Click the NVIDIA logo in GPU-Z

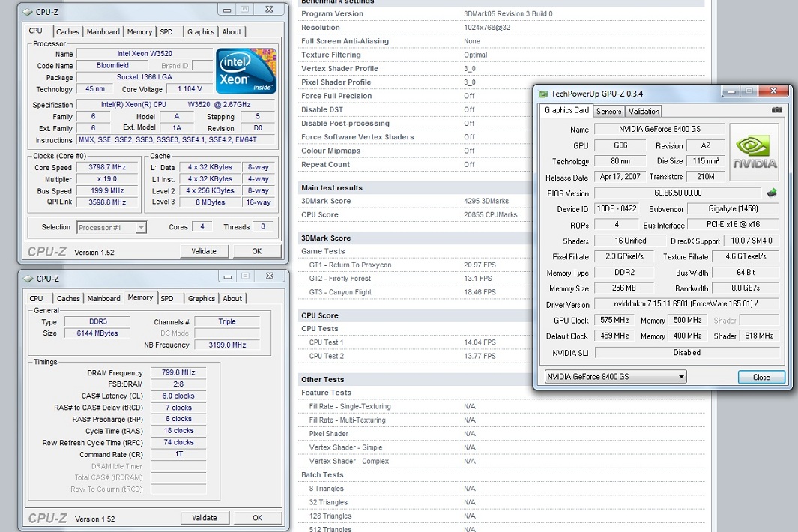[x=755, y=152]
